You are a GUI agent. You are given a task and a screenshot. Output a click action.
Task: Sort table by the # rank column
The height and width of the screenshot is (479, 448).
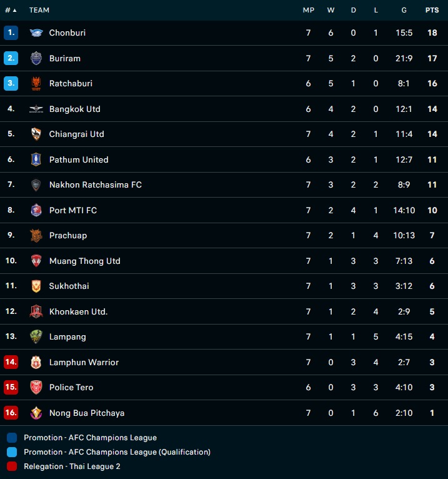coord(11,10)
